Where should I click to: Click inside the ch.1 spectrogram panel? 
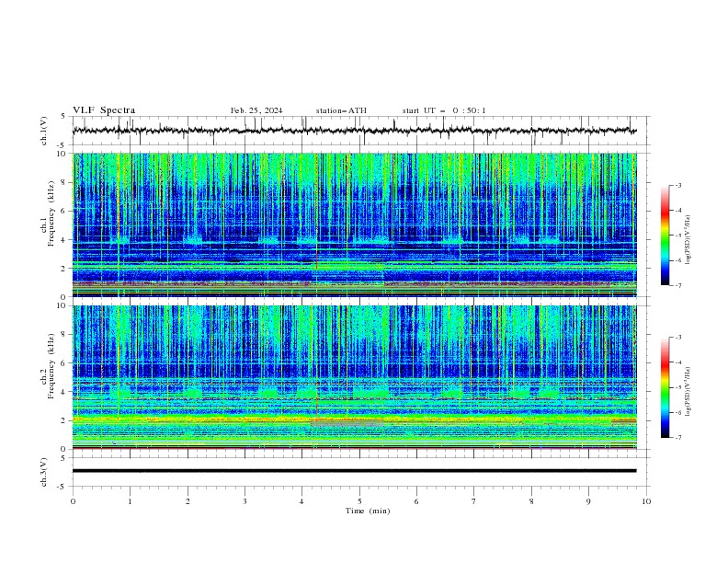tap(355, 224)
